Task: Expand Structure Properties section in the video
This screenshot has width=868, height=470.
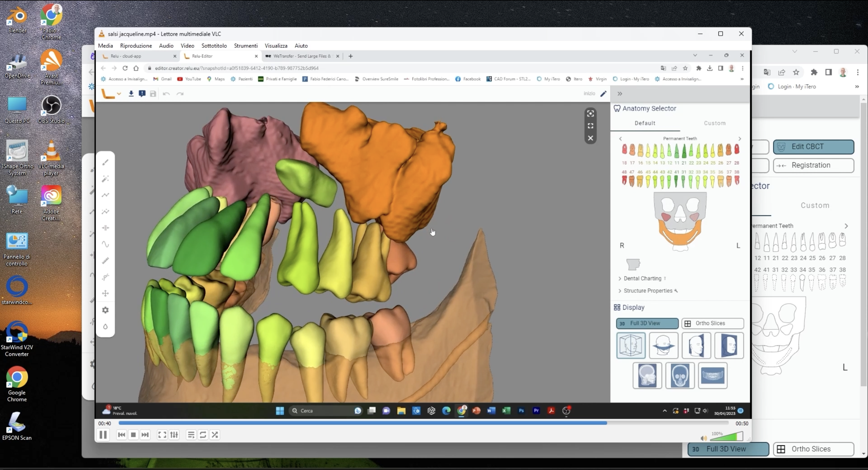Action: click(648, 291)
